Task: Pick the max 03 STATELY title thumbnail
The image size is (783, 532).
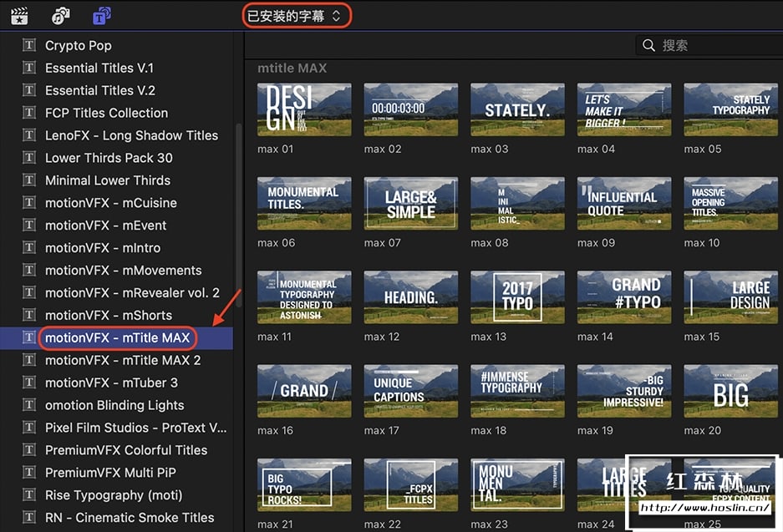Action: pos(517,109)
